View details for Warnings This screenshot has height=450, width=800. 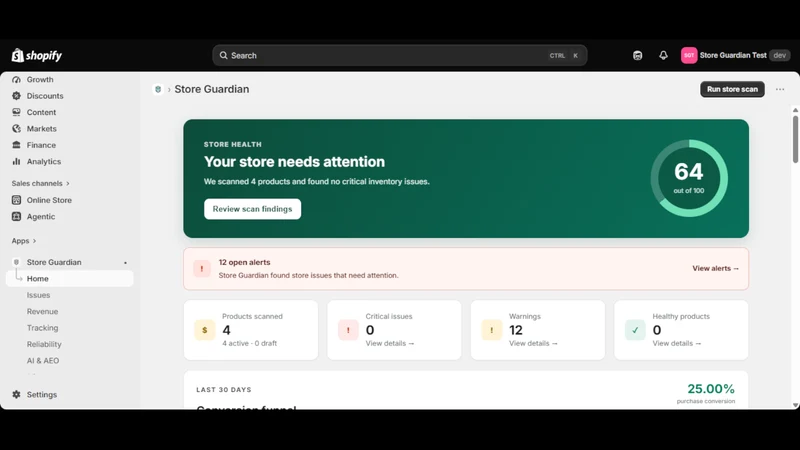pos(533,343)
